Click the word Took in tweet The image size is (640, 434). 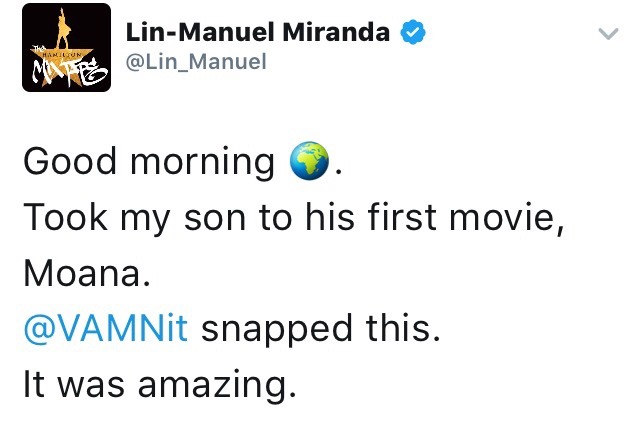click(x=65, y=217)
